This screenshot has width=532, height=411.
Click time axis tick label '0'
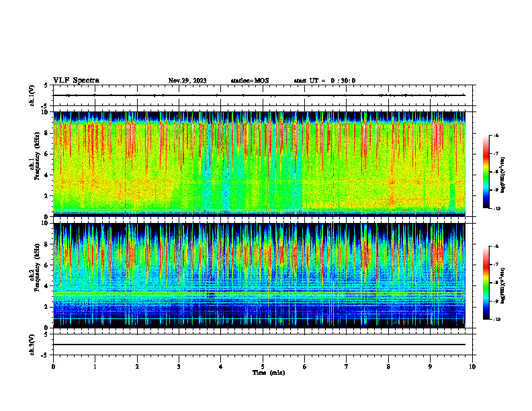coord(53,367)
